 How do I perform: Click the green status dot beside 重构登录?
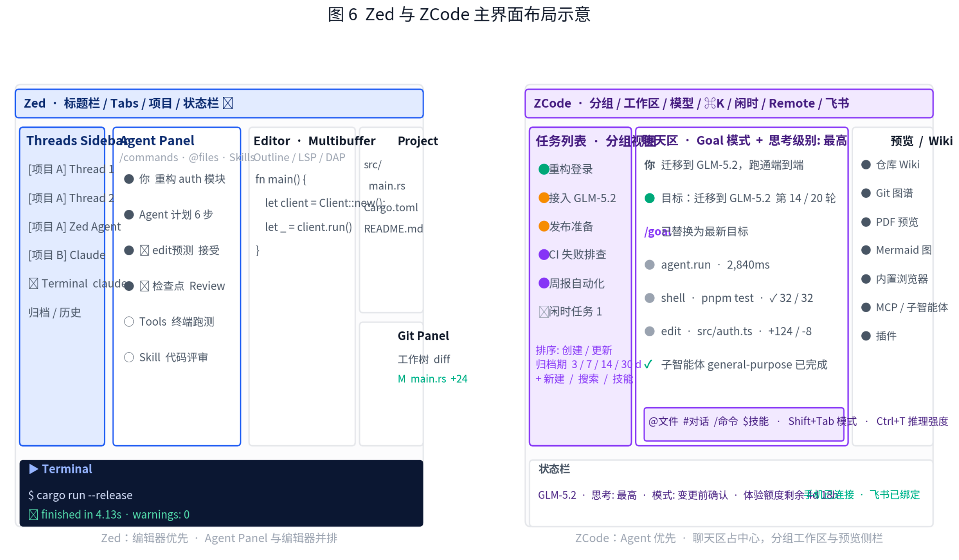coord(543,169)
